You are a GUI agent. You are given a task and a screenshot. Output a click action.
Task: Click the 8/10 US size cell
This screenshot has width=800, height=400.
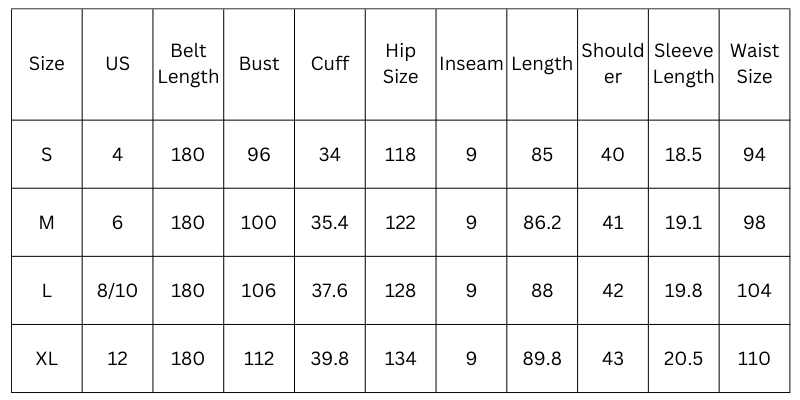tap(118, 290)
